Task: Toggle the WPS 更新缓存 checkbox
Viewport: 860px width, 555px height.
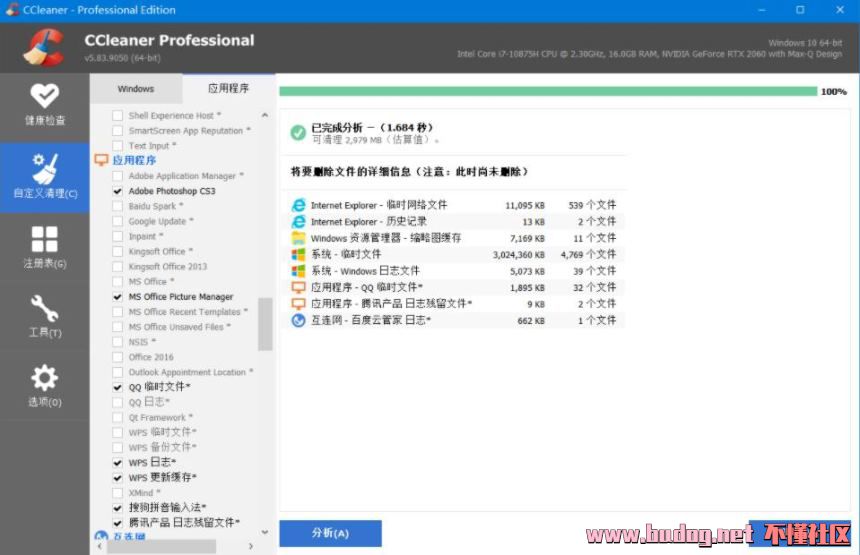Action: click(x=117, y=478)
